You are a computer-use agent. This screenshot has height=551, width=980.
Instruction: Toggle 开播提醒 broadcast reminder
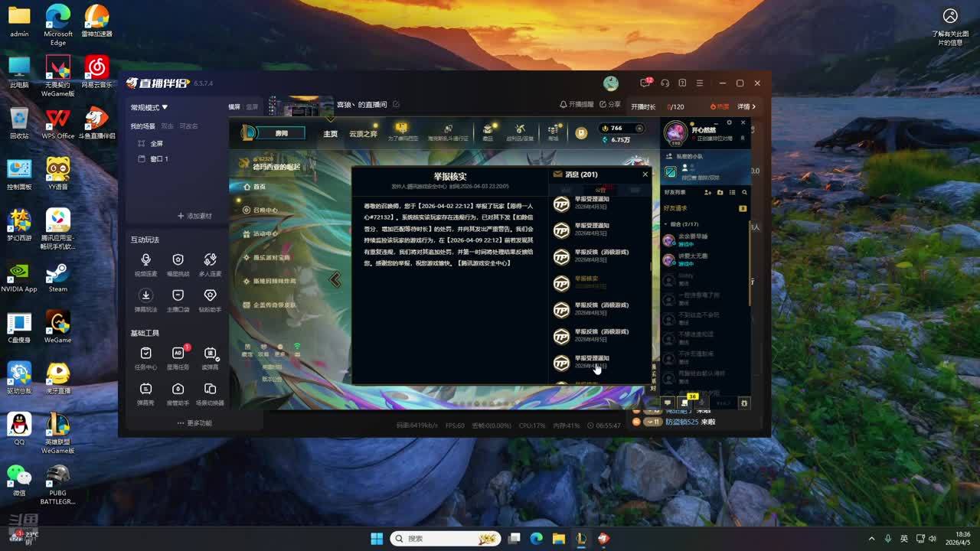point(577,105)
